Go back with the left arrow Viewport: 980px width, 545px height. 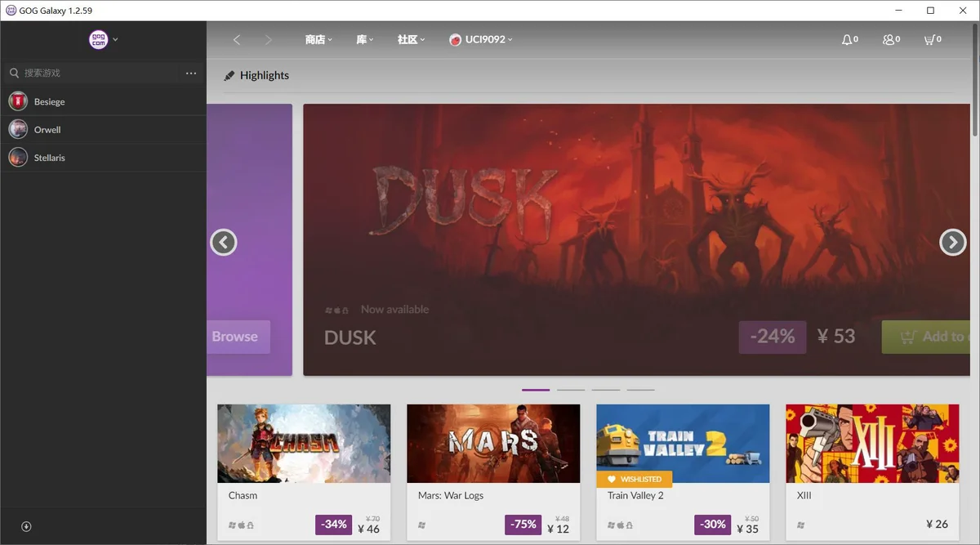pyautogui.click(x=237, y=39)
